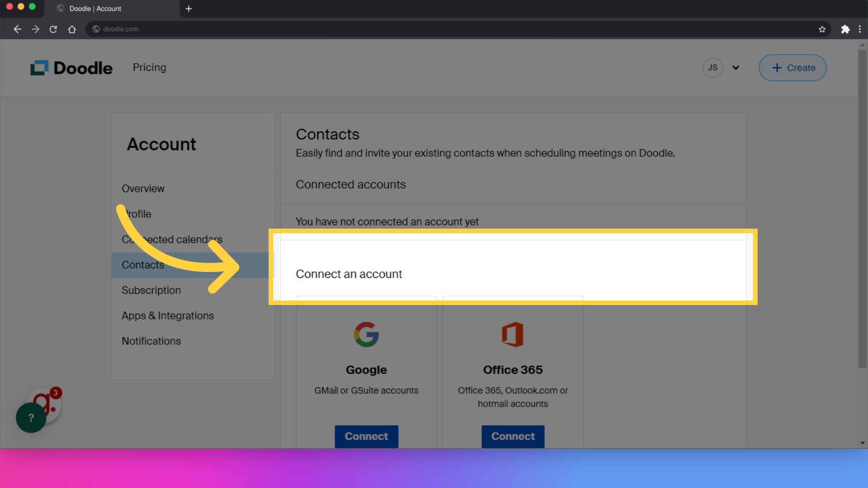Select the Subscription sidebar link
Viewport: 868px width, 488px height.
click(151, 290)
